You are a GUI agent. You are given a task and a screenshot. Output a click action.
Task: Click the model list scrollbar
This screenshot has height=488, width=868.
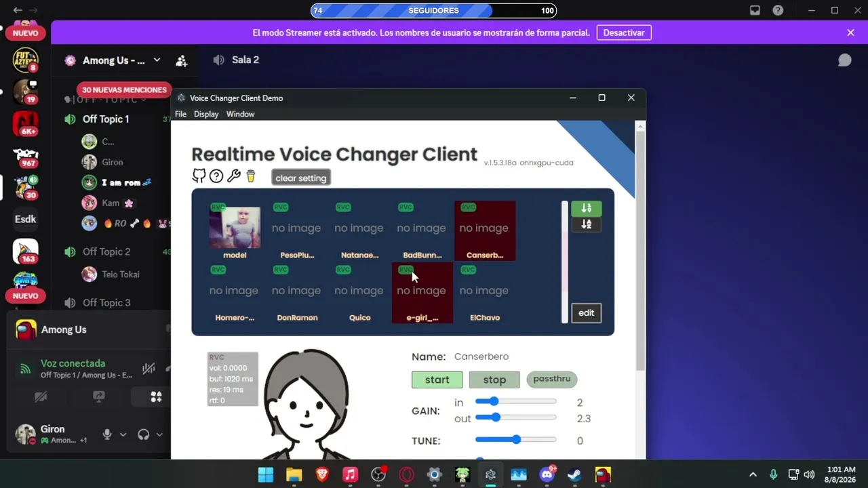pos(565,262)
